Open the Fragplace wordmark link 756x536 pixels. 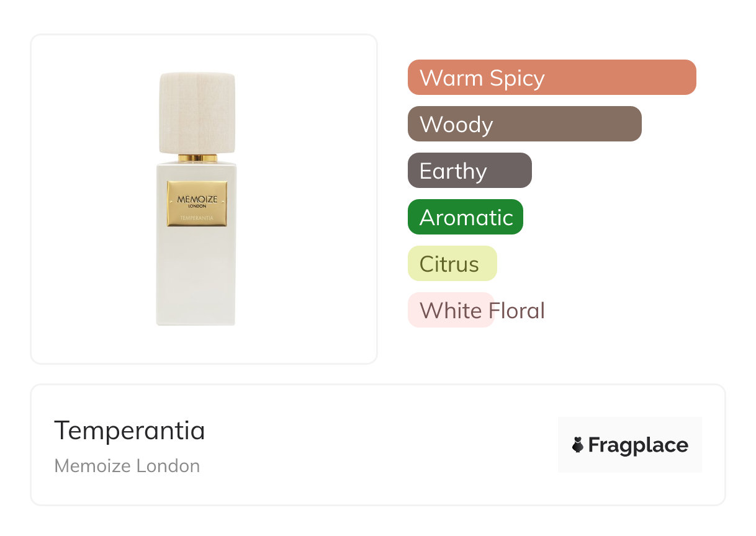click(x=638, y=445)
